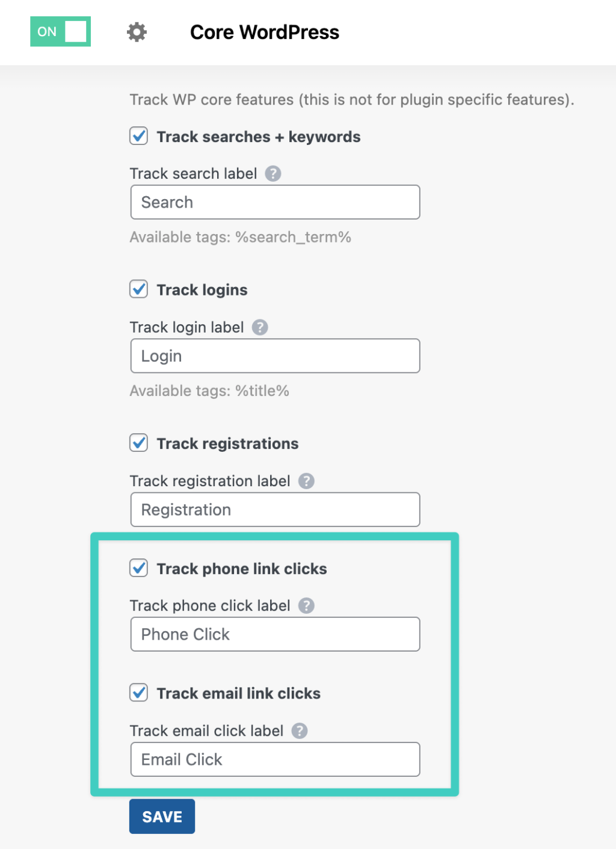This screenshot has width=616, height=849.
Task: Disable Track registrations
Action: [x=138, y=443]
